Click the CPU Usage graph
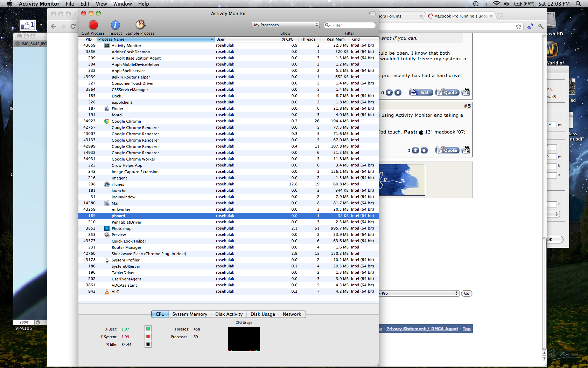This screenshot has height=368, width=588. point(244,339)
